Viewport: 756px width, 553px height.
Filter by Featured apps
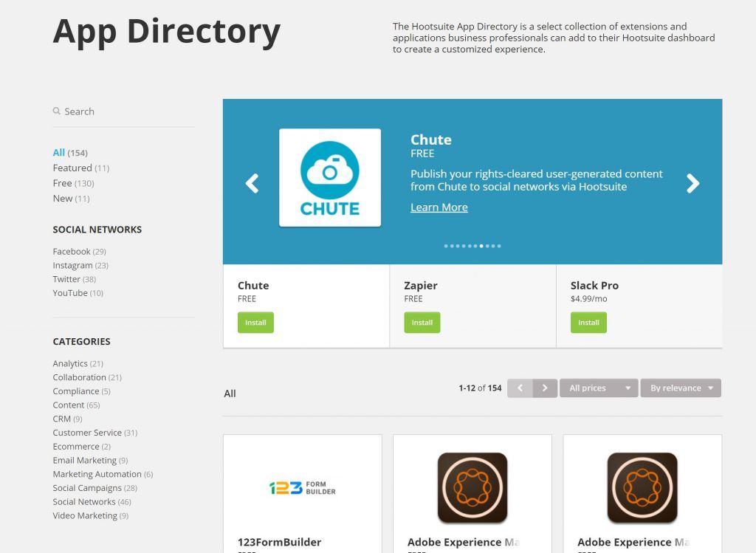(x=81, y=168)
